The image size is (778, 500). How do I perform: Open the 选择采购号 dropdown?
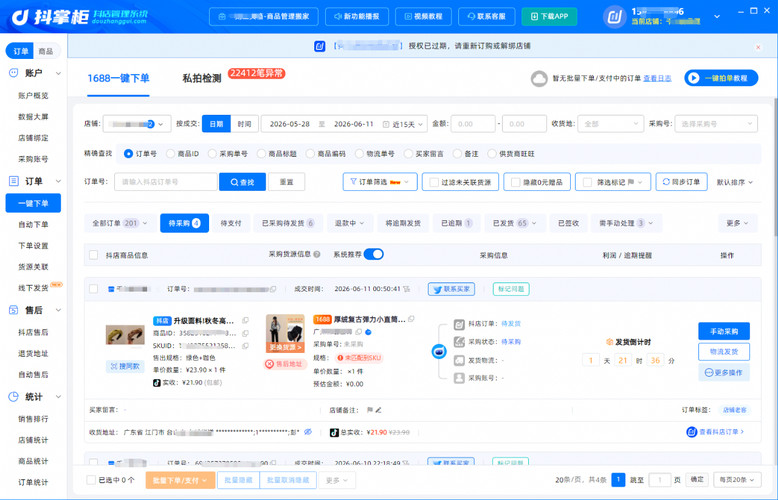pos(716,124)
